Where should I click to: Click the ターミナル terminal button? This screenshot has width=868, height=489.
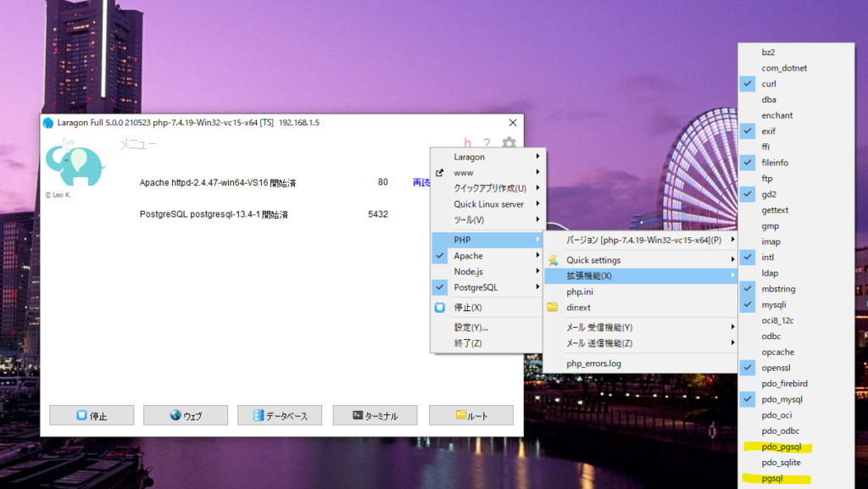click(x=375, y=415)
